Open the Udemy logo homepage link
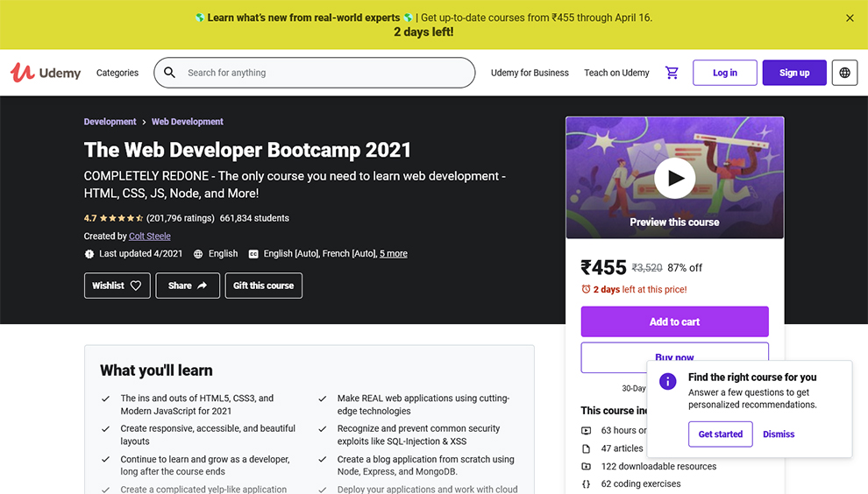The image size is (868, 494). pyautogui.click(x=46, y=73)
